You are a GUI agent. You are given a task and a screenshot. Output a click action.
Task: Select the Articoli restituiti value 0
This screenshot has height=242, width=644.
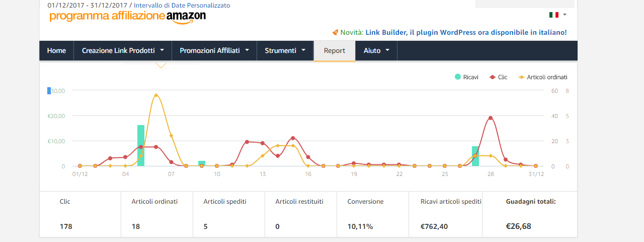coord(278,226)
